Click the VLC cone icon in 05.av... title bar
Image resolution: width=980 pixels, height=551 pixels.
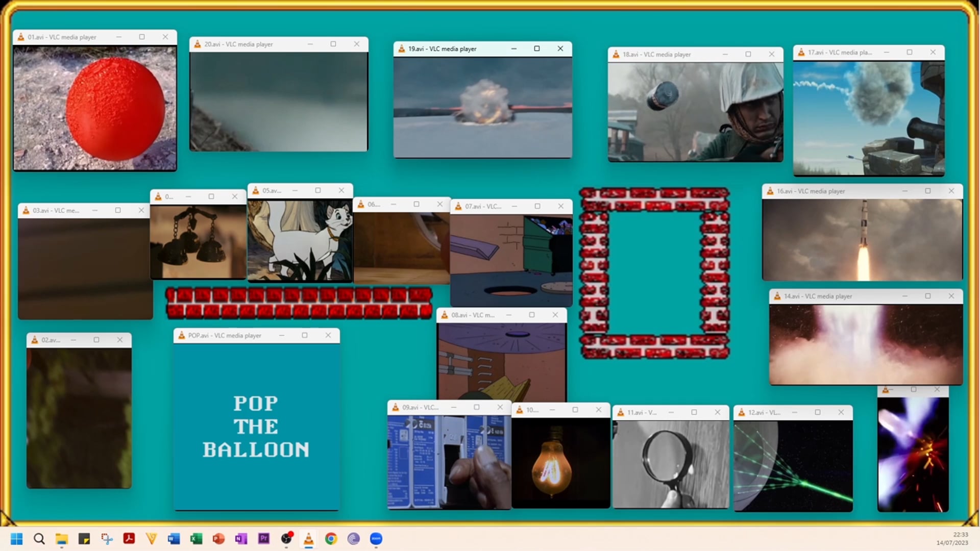[256, 191]
